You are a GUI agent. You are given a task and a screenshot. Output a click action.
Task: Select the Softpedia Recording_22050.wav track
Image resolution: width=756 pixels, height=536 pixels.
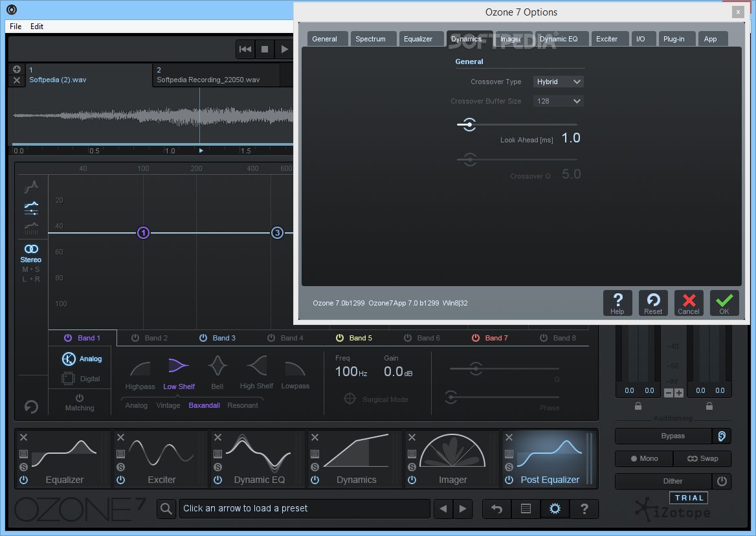pos(216,75)
